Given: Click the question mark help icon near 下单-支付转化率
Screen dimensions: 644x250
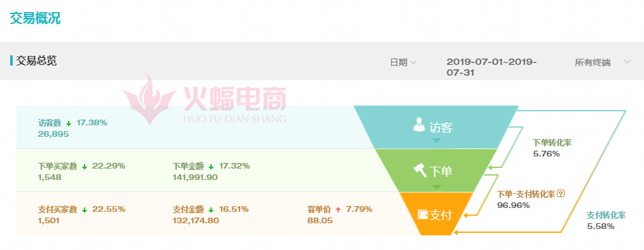Looking at the screenshot, I should click(562, 194).
